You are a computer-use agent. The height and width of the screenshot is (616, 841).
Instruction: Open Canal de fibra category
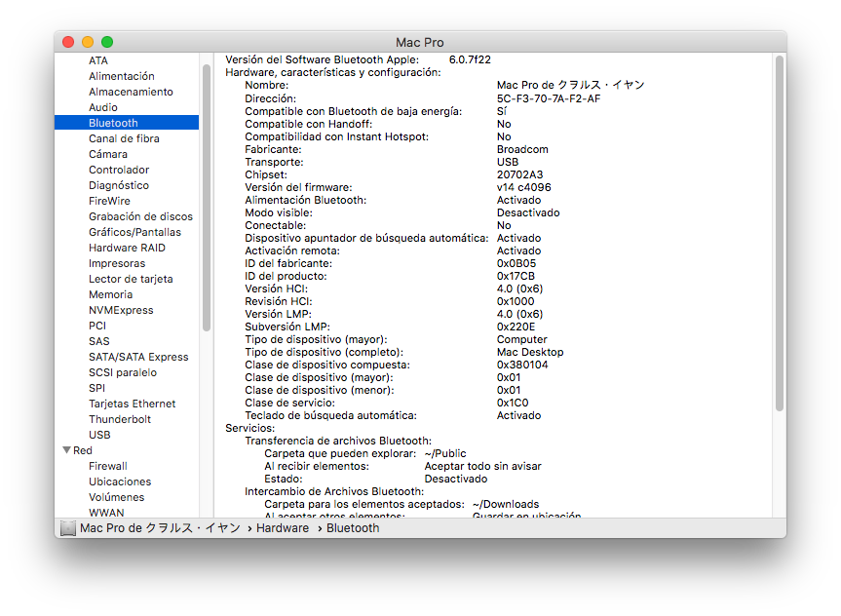(x=124, y=138)
